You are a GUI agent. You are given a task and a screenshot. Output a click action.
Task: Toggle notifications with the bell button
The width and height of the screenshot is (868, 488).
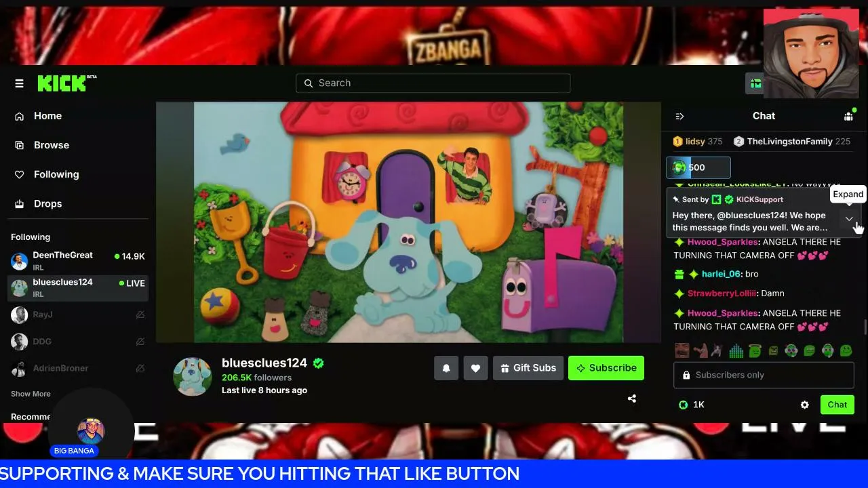click(x=446, y=368)
